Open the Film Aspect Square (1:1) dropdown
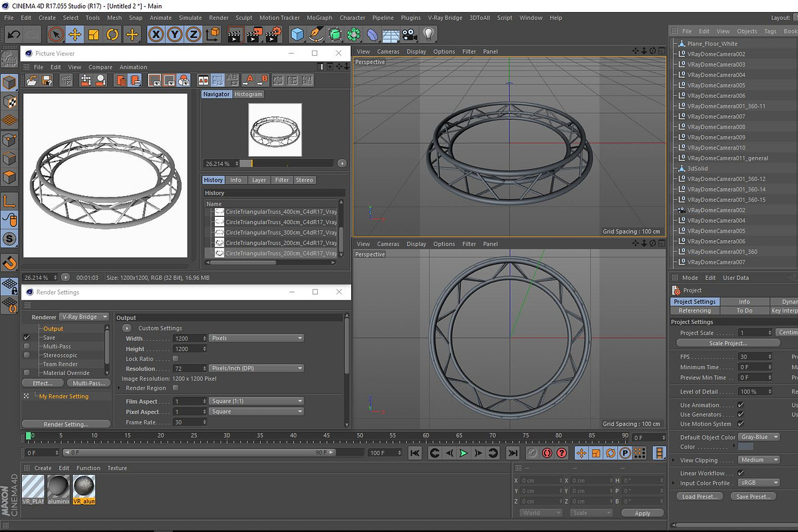This screenshot has width=798, height=532. 257,401
